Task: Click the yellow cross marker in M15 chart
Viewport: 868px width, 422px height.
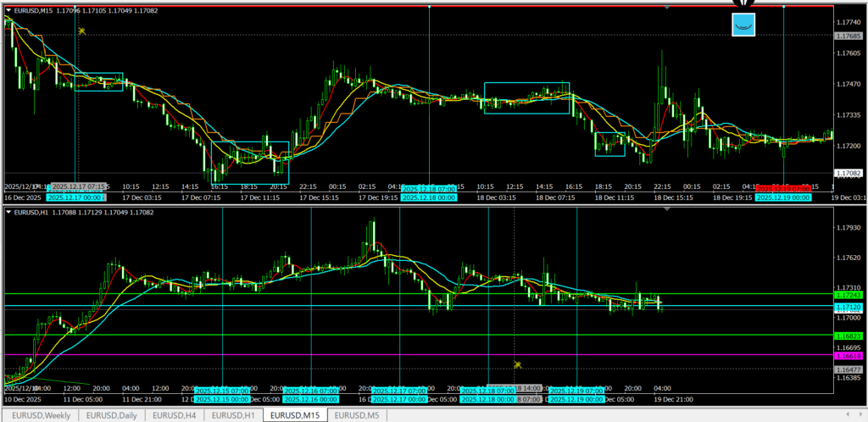Action: tap(82, 31)
